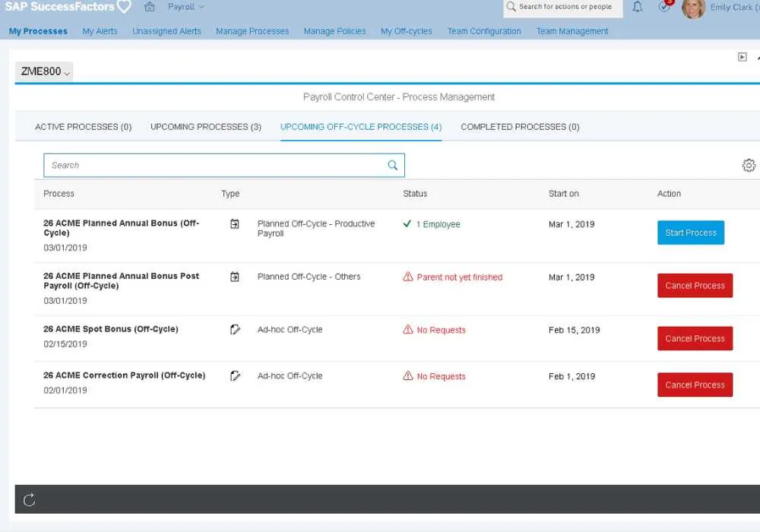760x532 pixels.
Task: Click the Start on column header
Action: coord(564,194)
